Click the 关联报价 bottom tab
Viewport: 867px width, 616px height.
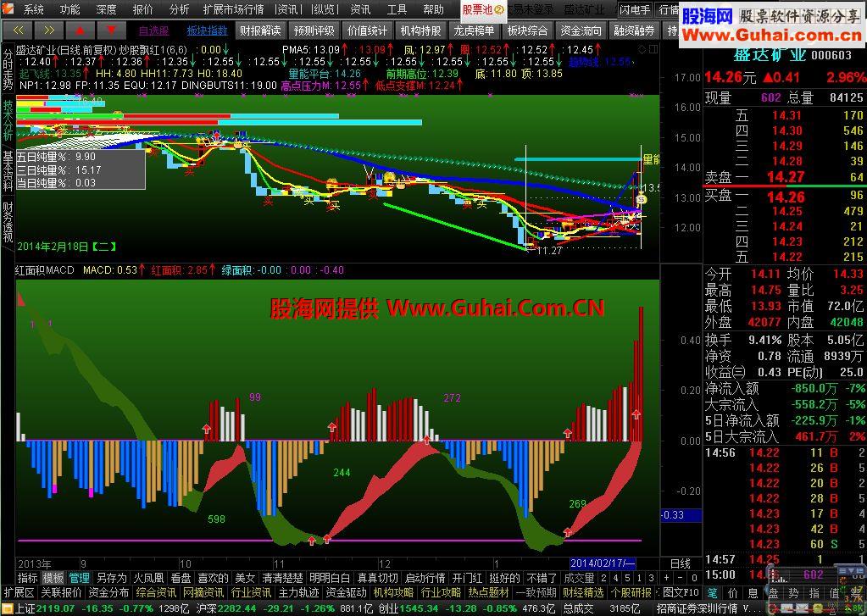click(x=61, y=593)
